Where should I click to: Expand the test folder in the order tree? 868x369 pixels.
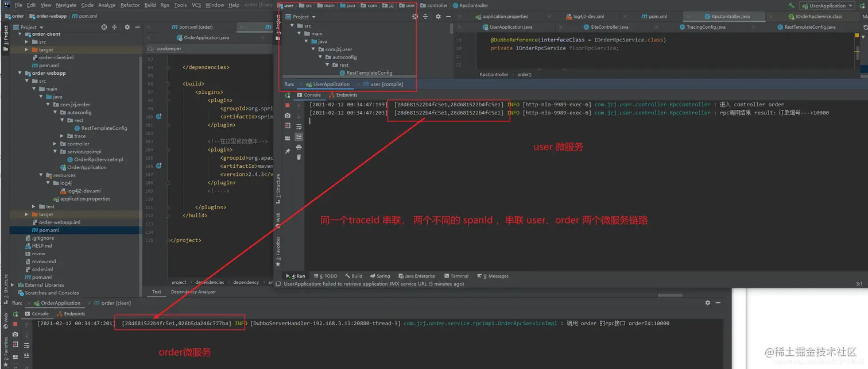click(34, 207)
